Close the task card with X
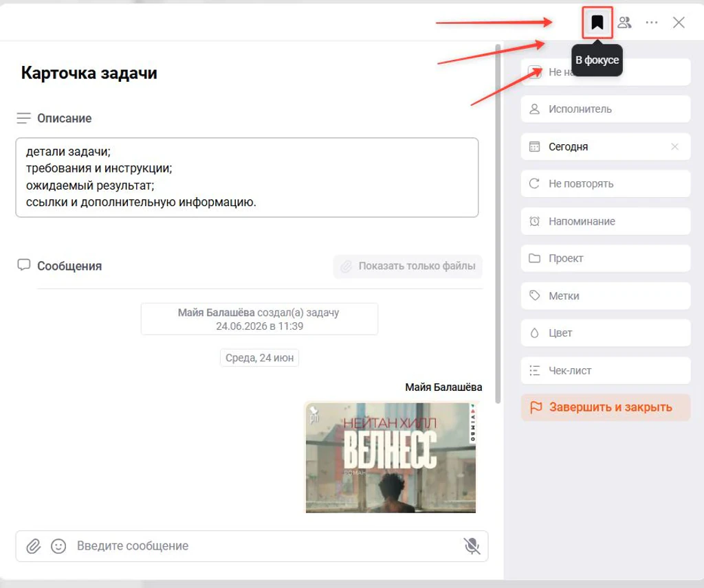This screenshot has width=704, height=588. (679, 23)
